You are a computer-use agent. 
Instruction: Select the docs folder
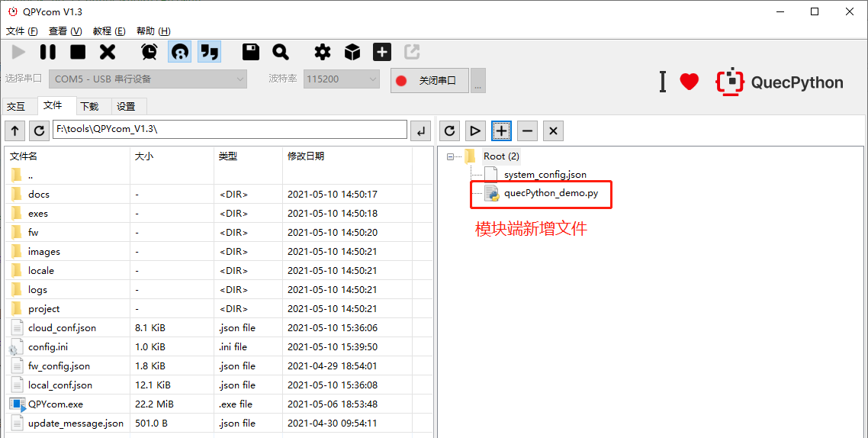click(x=219, y=195)
